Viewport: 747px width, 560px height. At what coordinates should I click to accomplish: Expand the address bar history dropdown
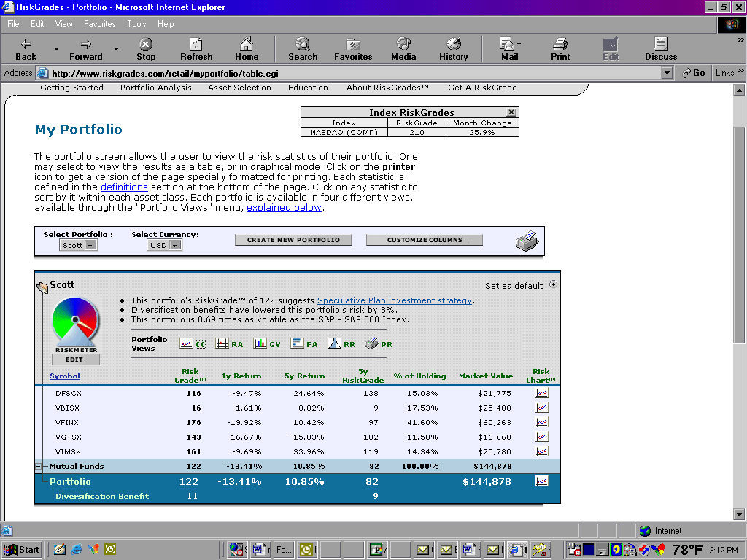coord(667,73)
